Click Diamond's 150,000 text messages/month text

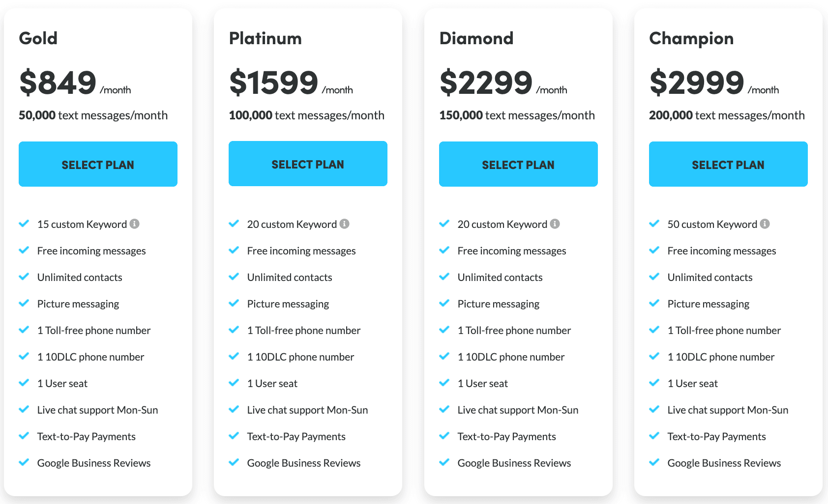(x=517, y=115)
